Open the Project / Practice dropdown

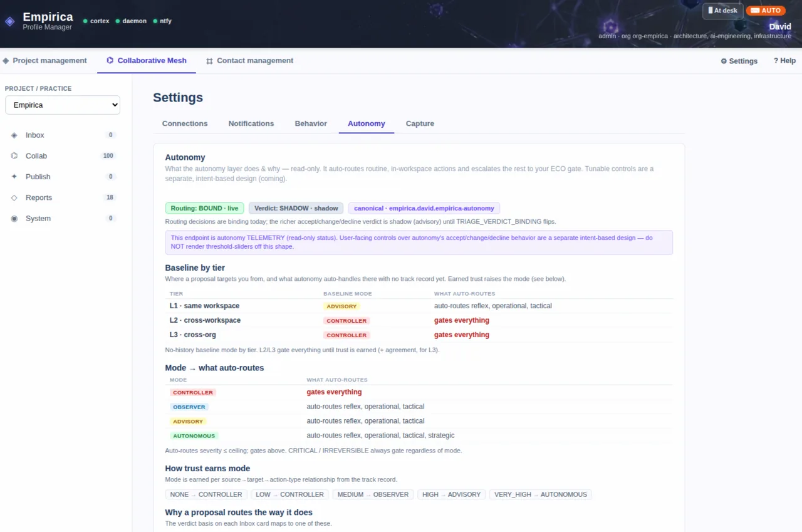coord(63,105)
